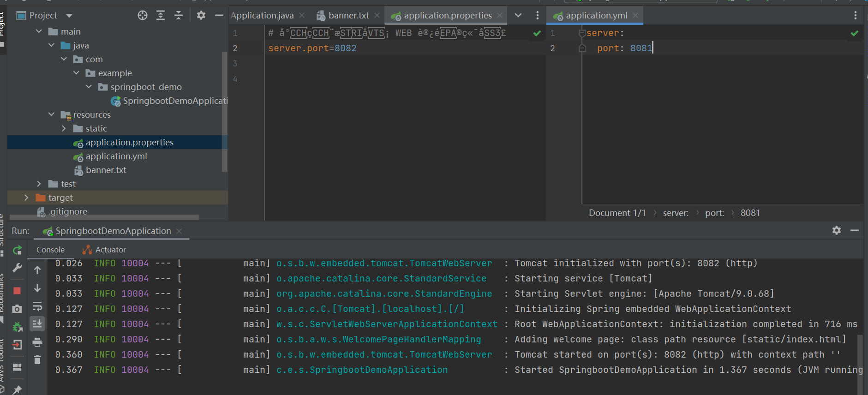868x395 pixels.
Task: Click the print console output icon
Action: pos(37,342)
